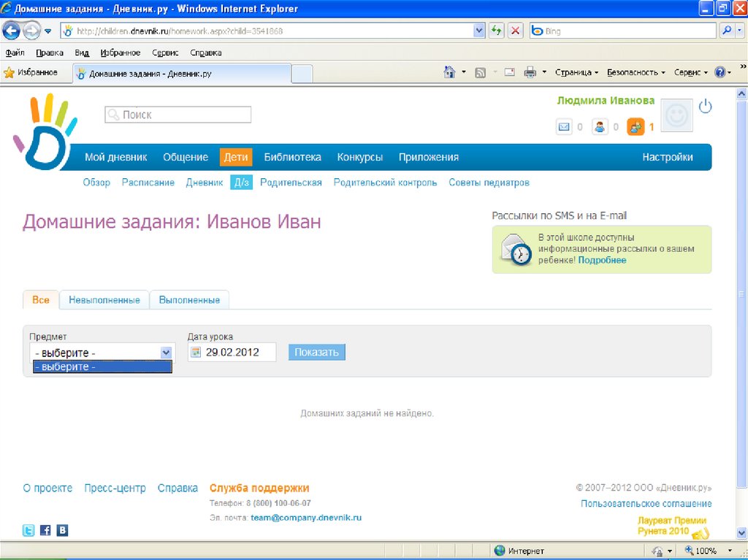
Task: Switch to the Невыполненные tab
Action: (104, 300)
